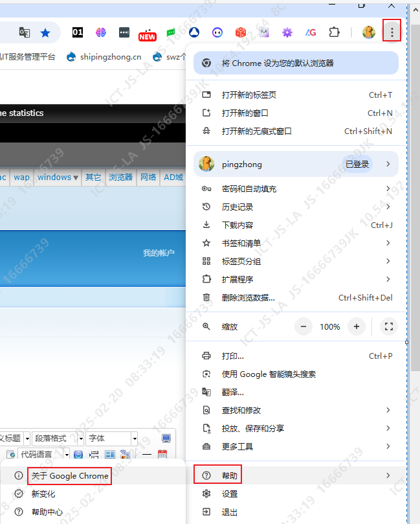Expand 历史记录 submenu
Image resolution: width=420 pixels, height=524 pixels.
pyautogui.click(x=296, y=207)
